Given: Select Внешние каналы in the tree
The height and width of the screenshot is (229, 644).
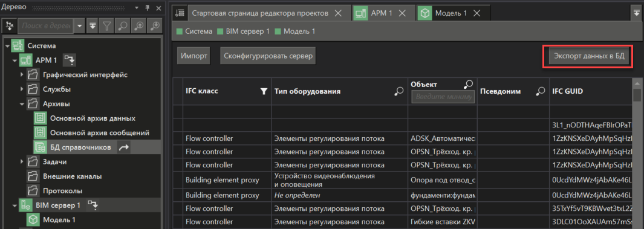Looking at the screenshot, I should tap(73, 176).
